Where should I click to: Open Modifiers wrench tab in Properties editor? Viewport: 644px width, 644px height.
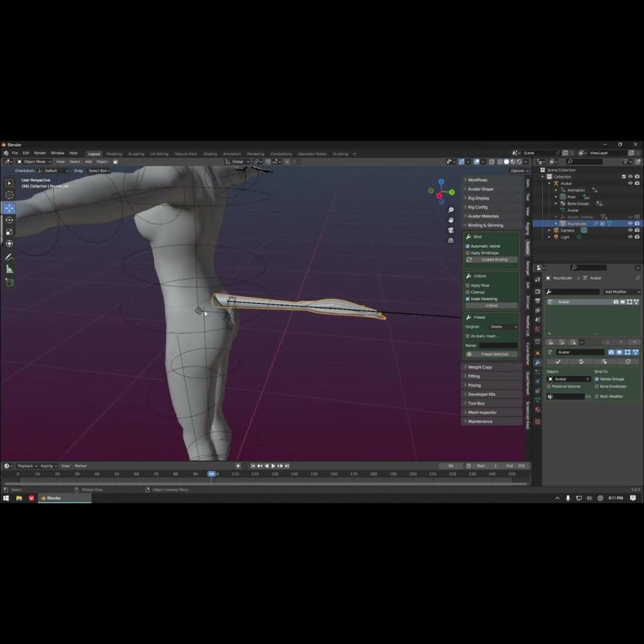tap(537, 362)
